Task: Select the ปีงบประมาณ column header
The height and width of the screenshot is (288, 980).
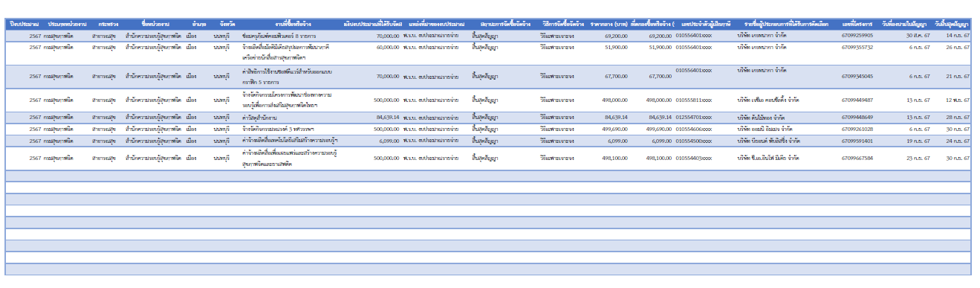Action: (x=24, y=25)
